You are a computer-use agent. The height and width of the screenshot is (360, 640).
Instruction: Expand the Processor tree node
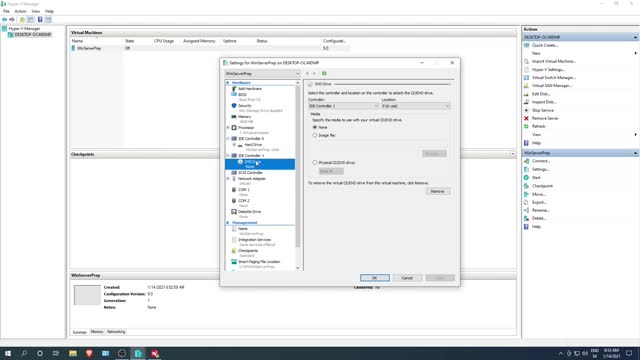tap(228, 128)
